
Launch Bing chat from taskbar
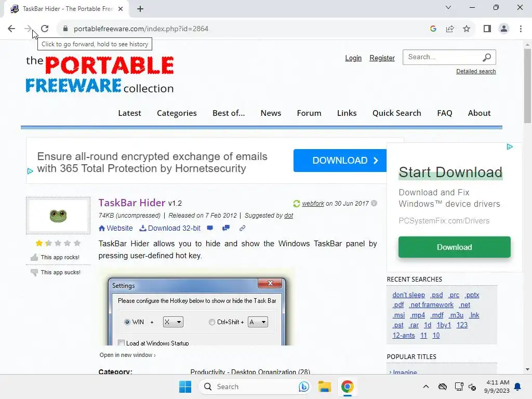[304, 387]
